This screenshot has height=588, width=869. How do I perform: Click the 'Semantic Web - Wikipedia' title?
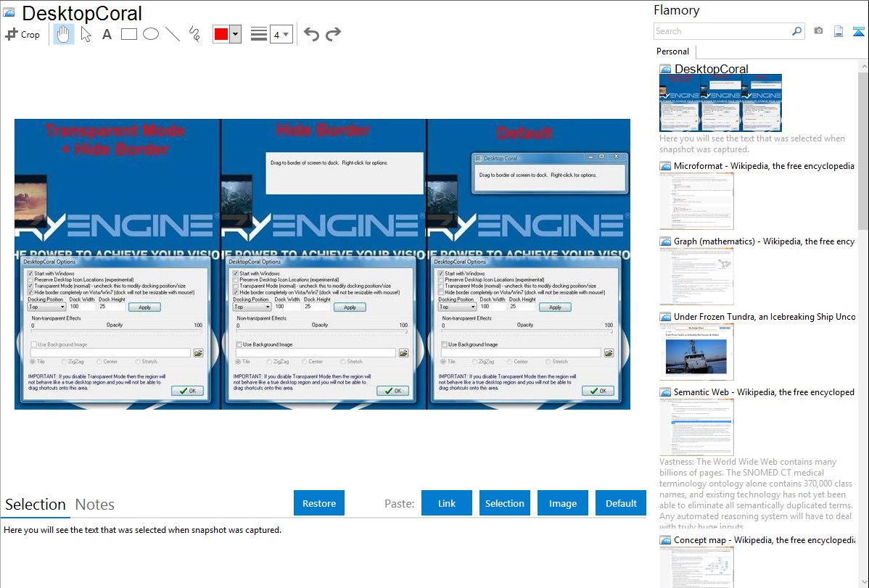pos(764,392)
